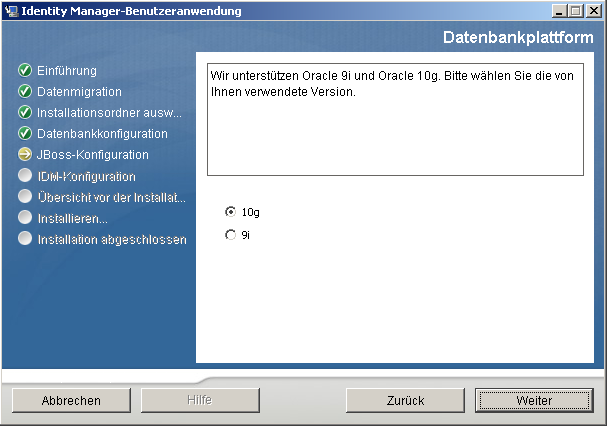Select the Installieren... step label

click(73, 218)
